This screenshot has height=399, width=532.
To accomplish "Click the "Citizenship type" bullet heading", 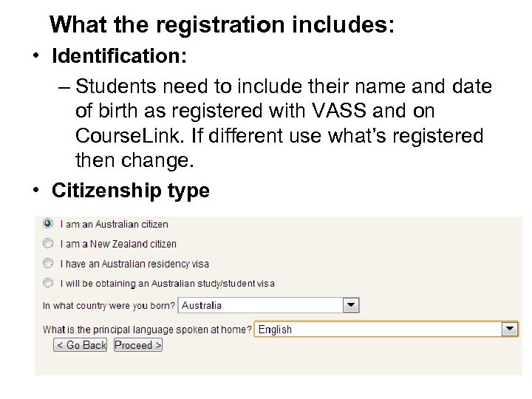I will tap(130, 190).
